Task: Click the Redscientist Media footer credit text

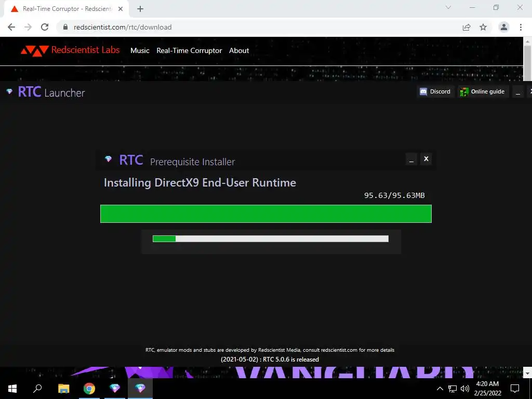Action: (x=270, y=350)
